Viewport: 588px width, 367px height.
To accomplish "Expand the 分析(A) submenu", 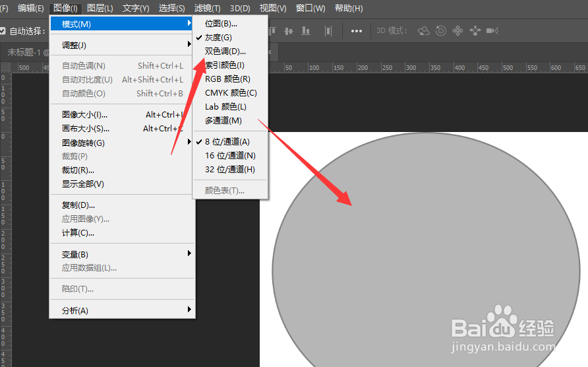I will coord(122,311).
